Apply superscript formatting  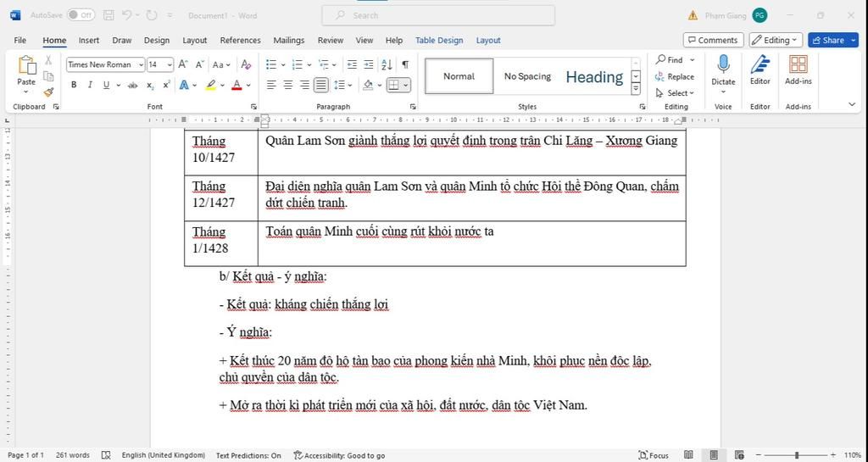tap(166, 86)
